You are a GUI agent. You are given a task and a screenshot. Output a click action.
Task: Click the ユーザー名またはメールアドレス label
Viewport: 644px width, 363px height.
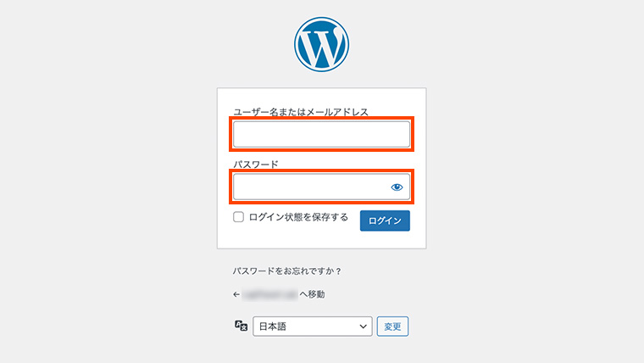click(x=301, y=112)
